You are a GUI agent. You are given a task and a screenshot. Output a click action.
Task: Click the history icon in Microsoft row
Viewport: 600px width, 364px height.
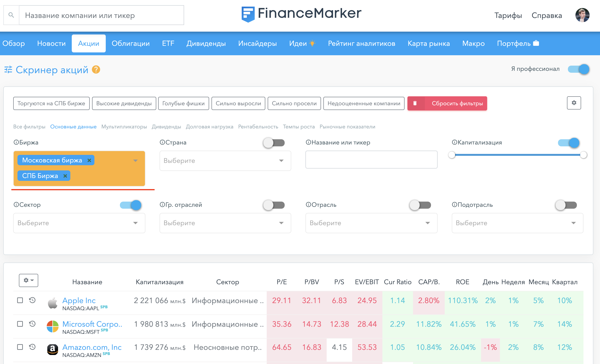[32, 324]
